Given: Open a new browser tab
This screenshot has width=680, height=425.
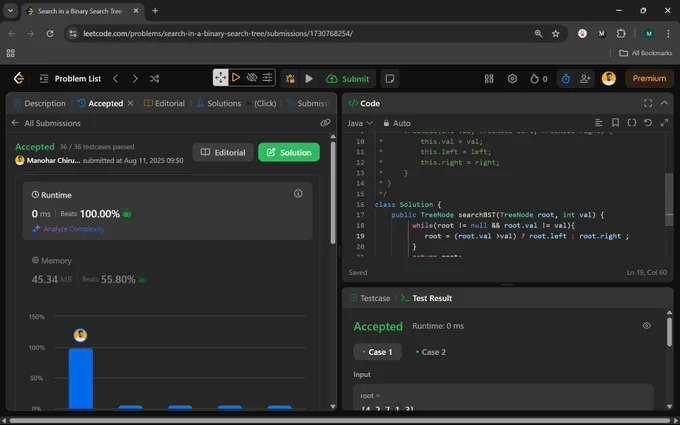Looking at the screenshot, I should coord(155,11).
